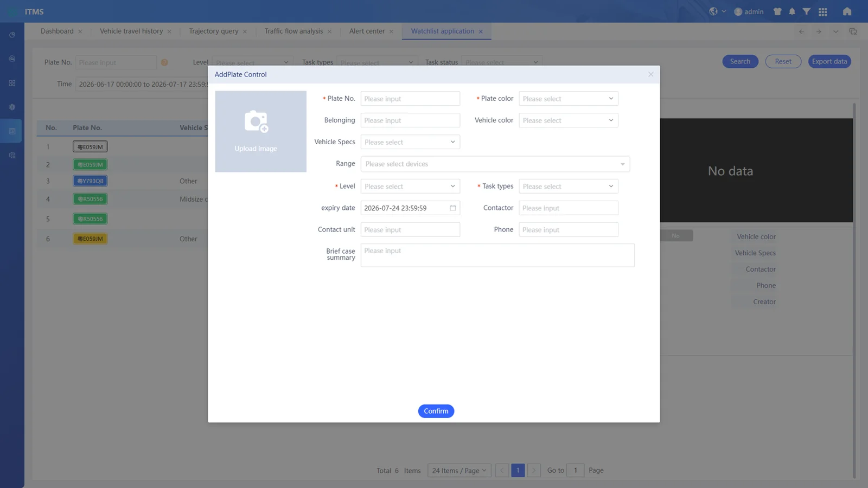Open the Vehicle Specs dropdown in dialog
Screen dimensions: 868x488
[x=410, y=142]
